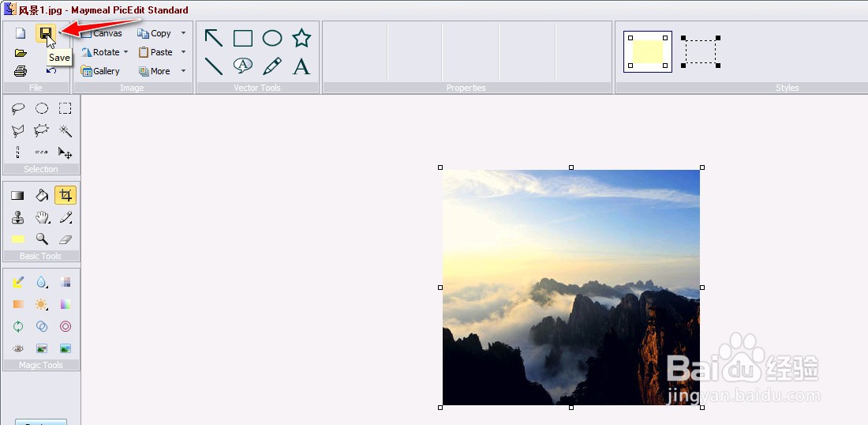The image size is (868, 425).
Task: Select the Star shape vector tool
Action: click(x=301, y=38)
